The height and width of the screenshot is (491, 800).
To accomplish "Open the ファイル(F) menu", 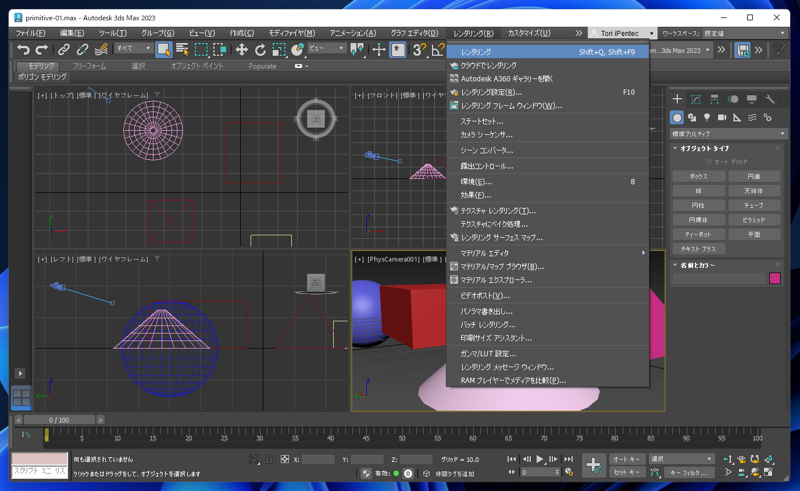I will pos(30,33).
